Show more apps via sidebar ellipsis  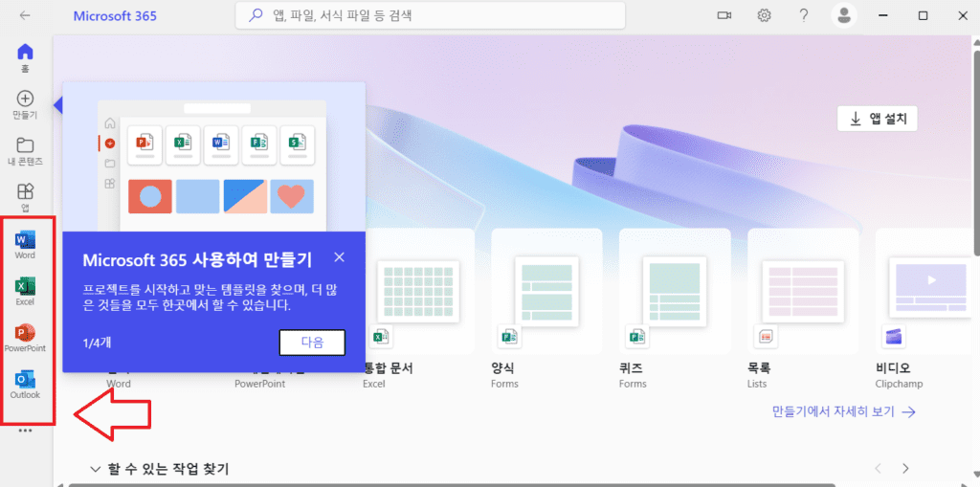click(25, 431)
